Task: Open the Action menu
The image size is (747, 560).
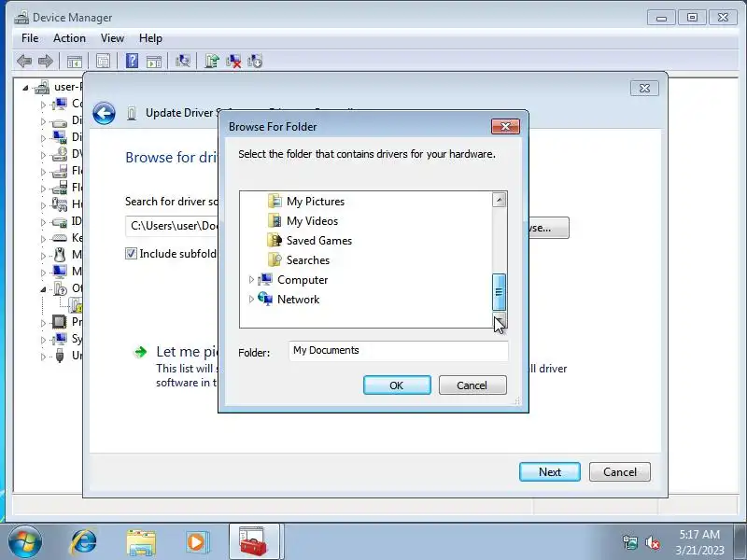Action: (x=69, y=38)
